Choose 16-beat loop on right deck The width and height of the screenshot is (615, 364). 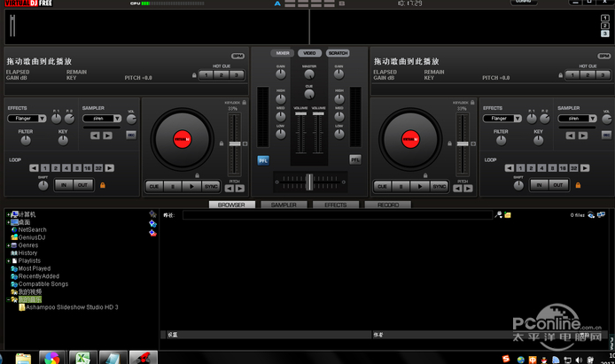tap(563, 168)
